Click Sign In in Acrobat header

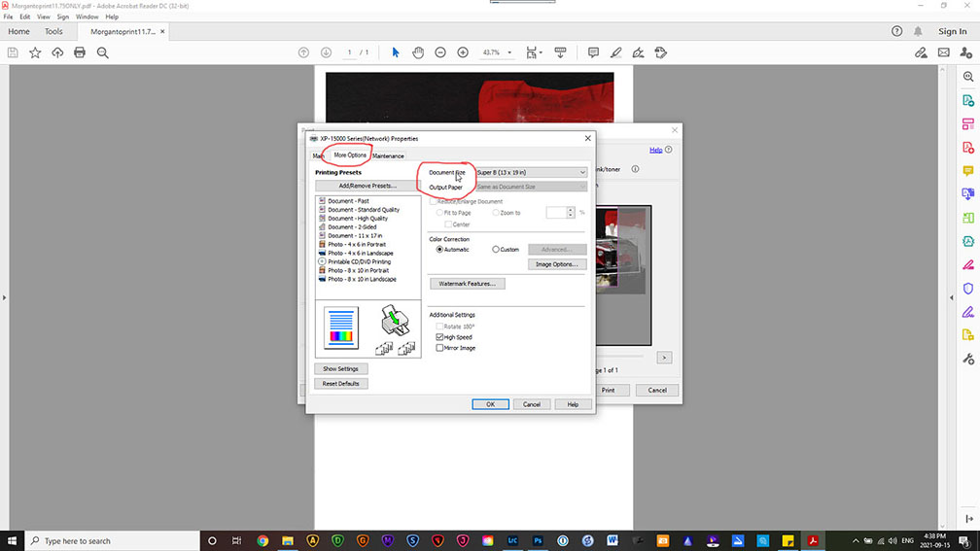point(953,31)
